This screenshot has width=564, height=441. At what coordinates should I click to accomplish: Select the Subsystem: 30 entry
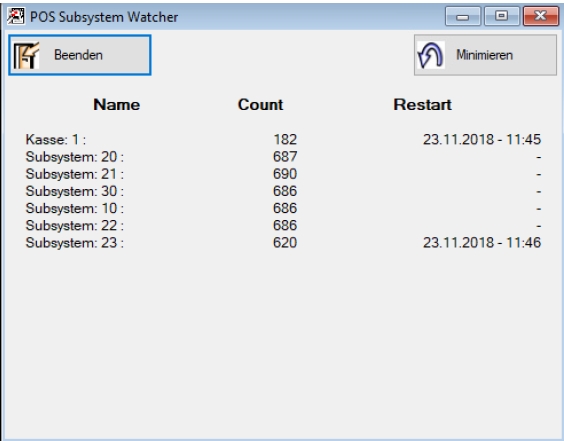(x=74, y=191)
